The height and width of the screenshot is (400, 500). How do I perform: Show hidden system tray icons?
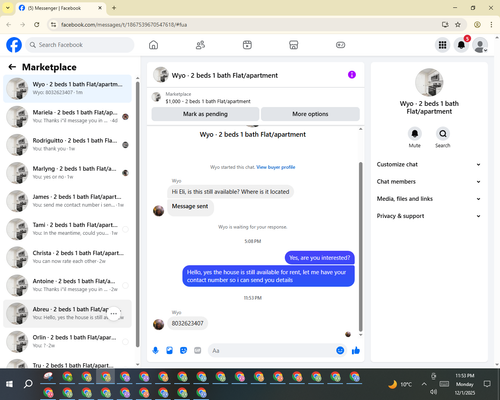[424, 384]
